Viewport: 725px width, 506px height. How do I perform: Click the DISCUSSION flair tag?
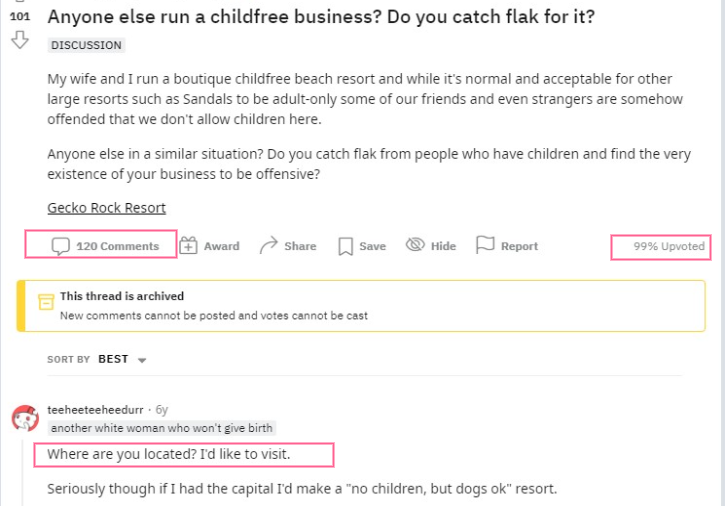[86, 45]
